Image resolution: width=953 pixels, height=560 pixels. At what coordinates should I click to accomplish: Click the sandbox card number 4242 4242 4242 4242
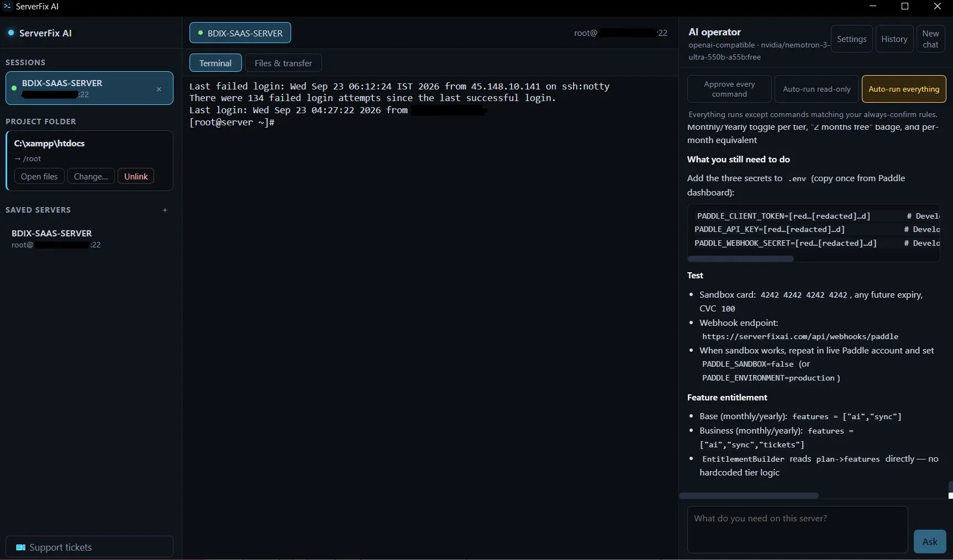804,295
